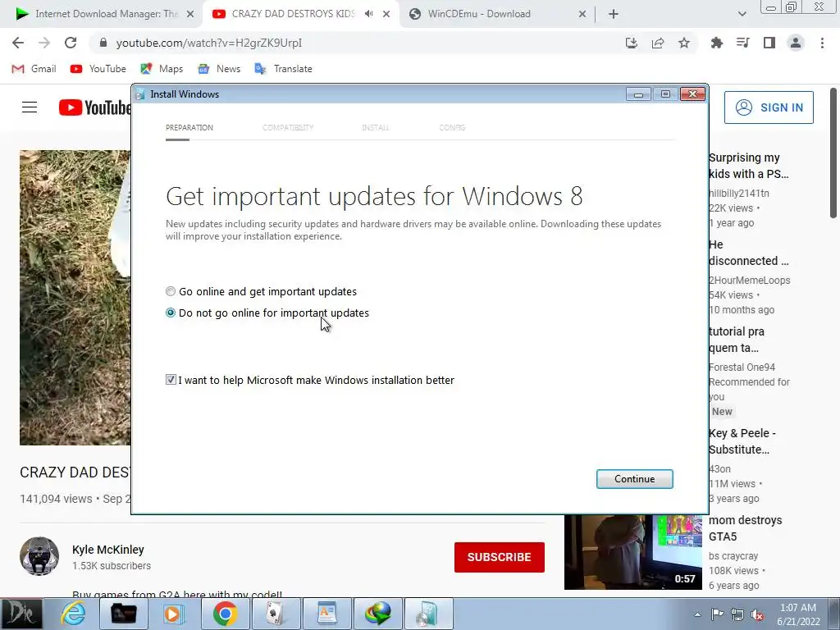This screenshot has height=630, width=840.
Task: Select the CRAZY DAD DESTROYS KIDS tab
Action: click(x=293, y=14)
